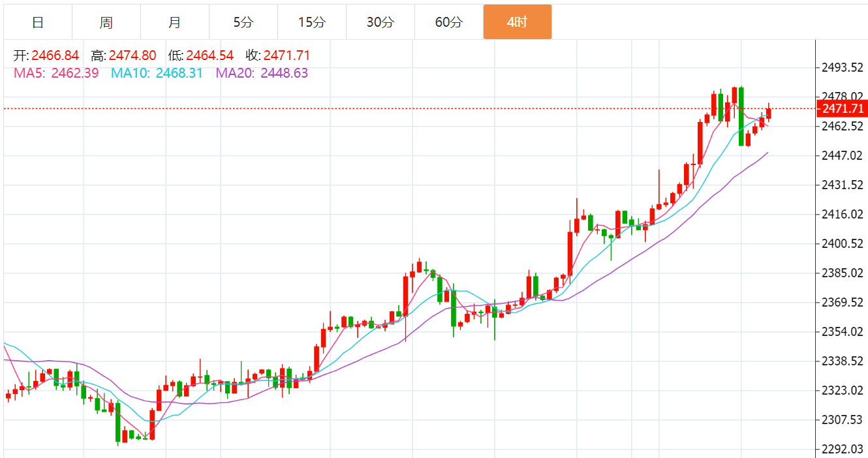The height and width of the screenshot is (458, 868).
Task: Click the 2493.52 price axis label
Action: 843,67
